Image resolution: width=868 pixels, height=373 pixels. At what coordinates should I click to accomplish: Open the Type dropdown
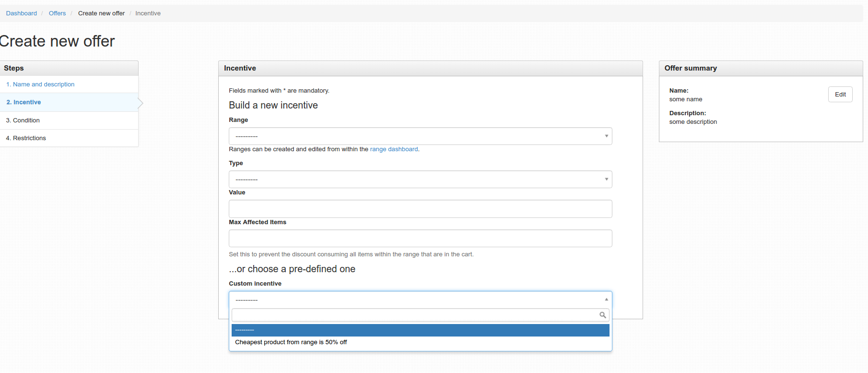tap(420, 180)
